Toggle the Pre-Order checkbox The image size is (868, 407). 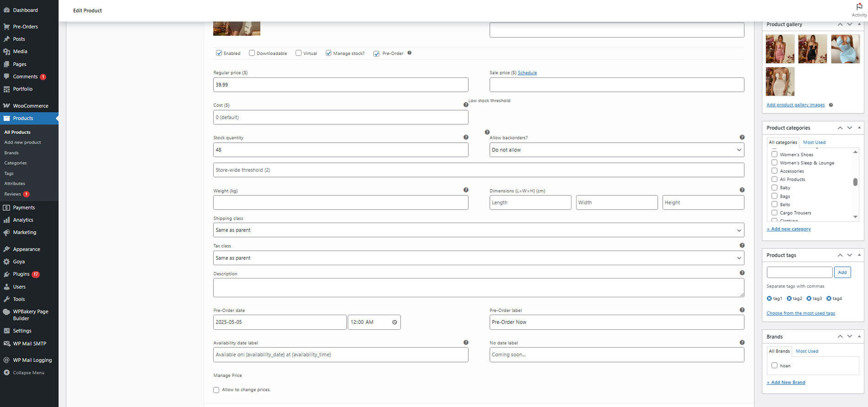click(x=376, y=54)
